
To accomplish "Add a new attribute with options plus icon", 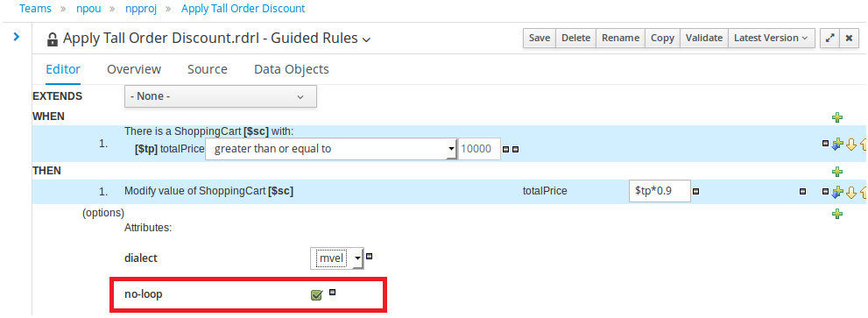I will click(x=837, y=214).
